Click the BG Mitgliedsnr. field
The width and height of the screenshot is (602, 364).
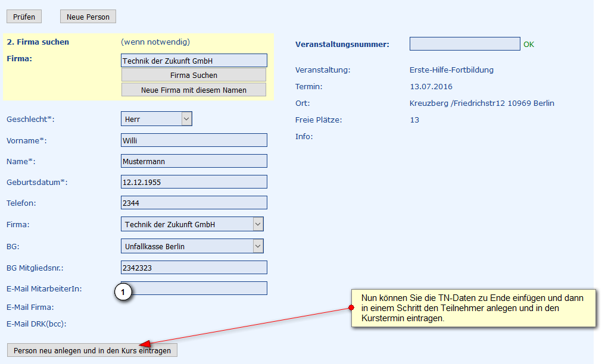click(x=194, y=268)
